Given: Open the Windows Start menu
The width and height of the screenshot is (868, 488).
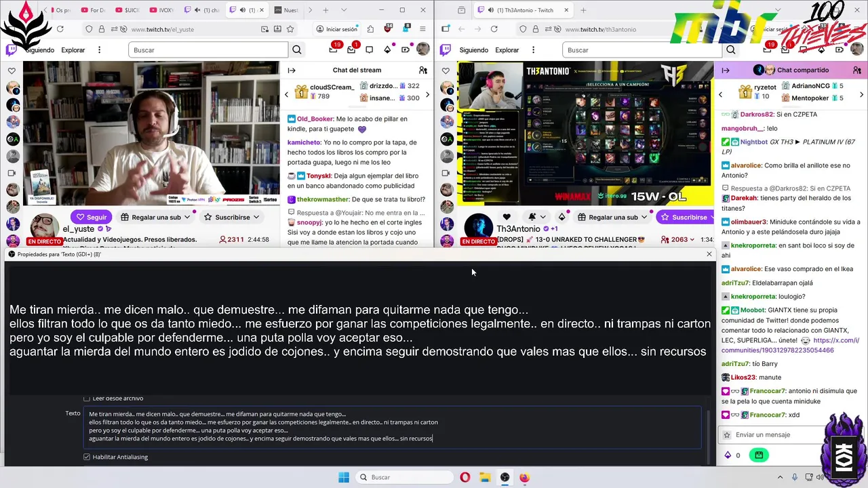Looking at the screenshot, I should coord(344,477).
